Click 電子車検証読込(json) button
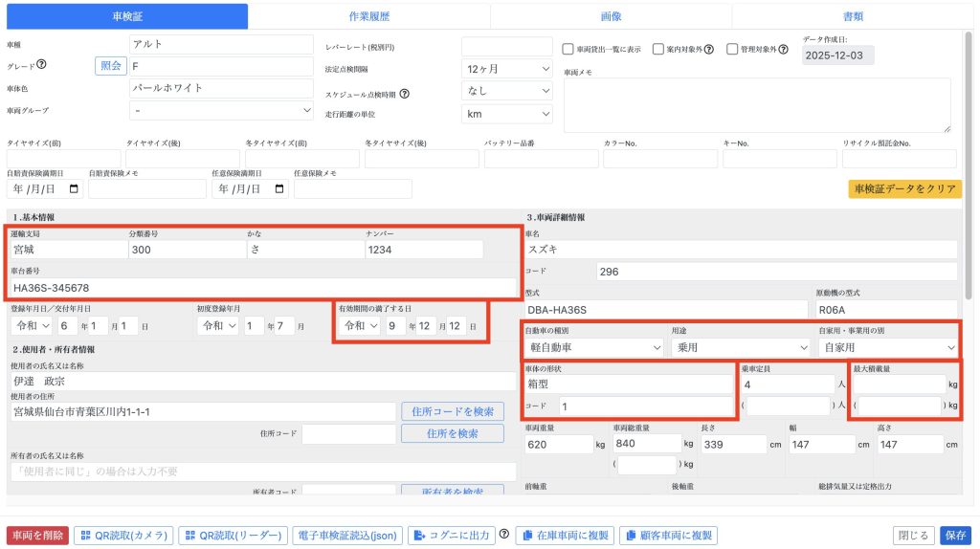Image resolution: width=980 pixels, height=549 pixels. click(x=347, y=536)
